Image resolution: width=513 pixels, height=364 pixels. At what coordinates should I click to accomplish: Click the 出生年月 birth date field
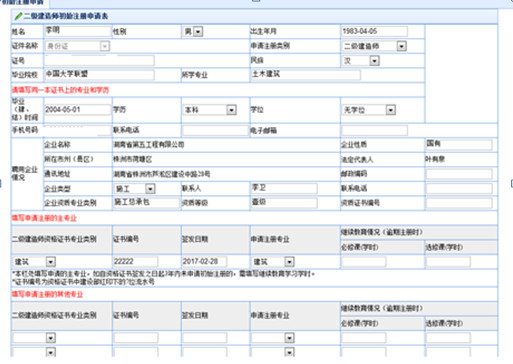coord(374,31)
